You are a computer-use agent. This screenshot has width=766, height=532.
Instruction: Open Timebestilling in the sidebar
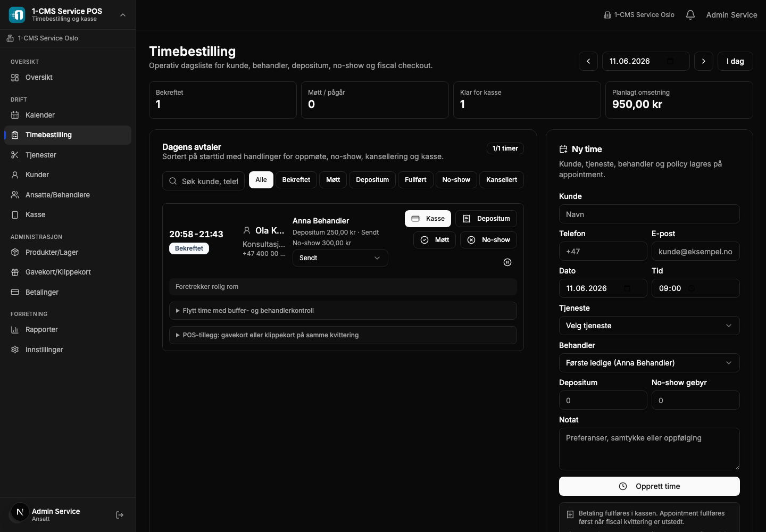pyautogui.click(x=68, y=135)
